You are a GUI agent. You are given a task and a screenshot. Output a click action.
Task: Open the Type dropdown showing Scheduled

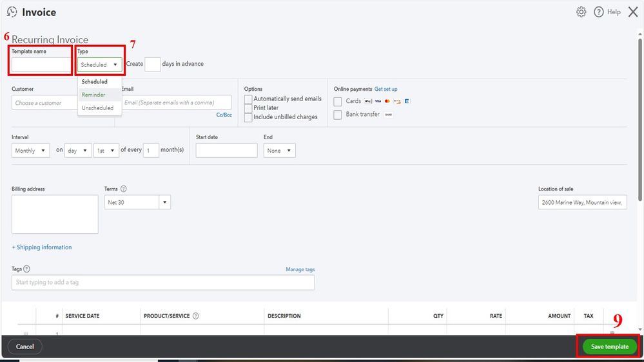point(100,65)
